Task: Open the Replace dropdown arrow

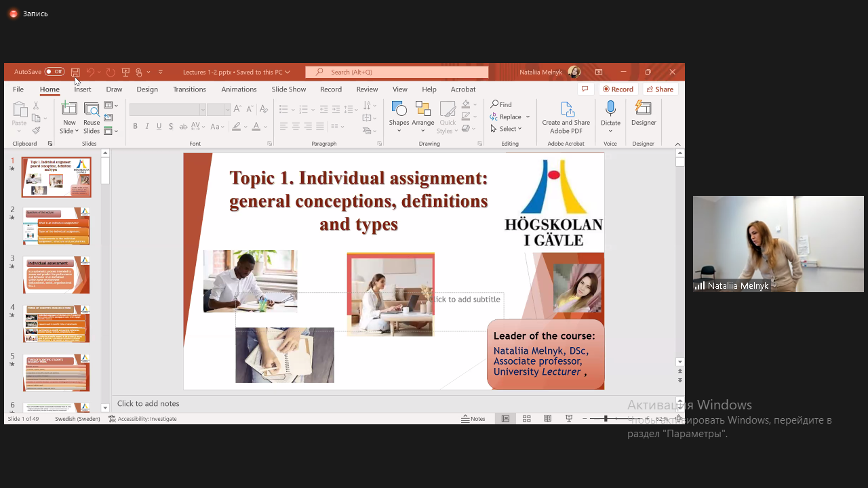Action: tap(528, 117)
